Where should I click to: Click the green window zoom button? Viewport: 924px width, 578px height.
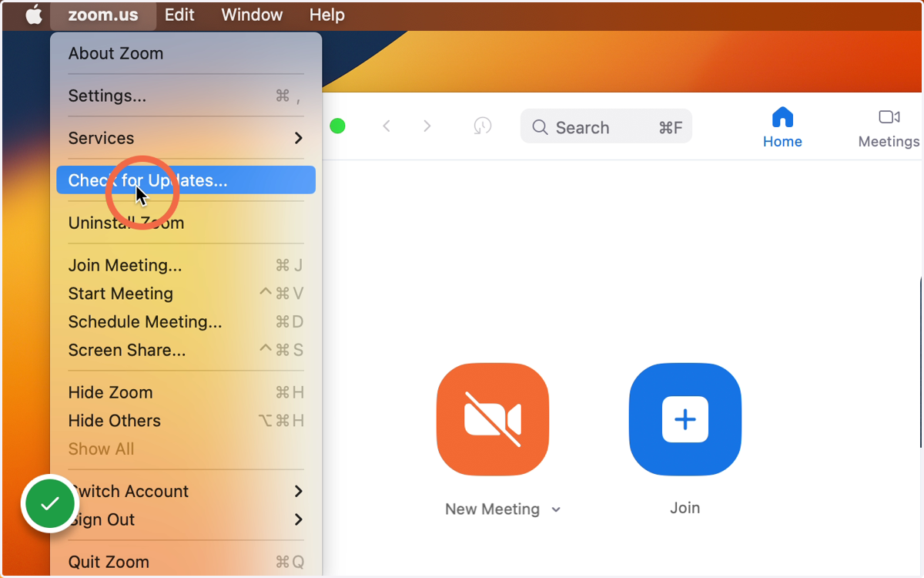click(337, 126)
